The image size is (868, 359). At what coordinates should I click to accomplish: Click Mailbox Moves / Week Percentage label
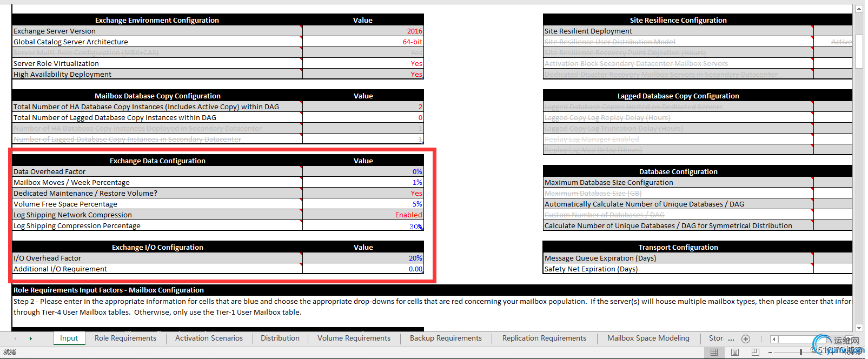[x=71, y=183]
